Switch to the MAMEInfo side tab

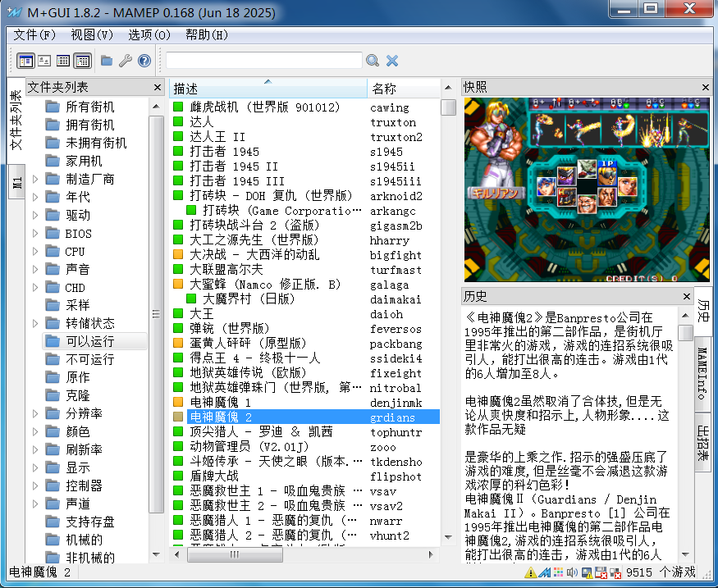(x=702, y=373)
